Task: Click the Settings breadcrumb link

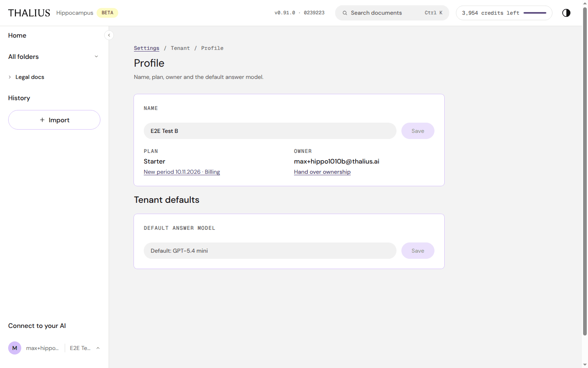Action: (147, 48)
